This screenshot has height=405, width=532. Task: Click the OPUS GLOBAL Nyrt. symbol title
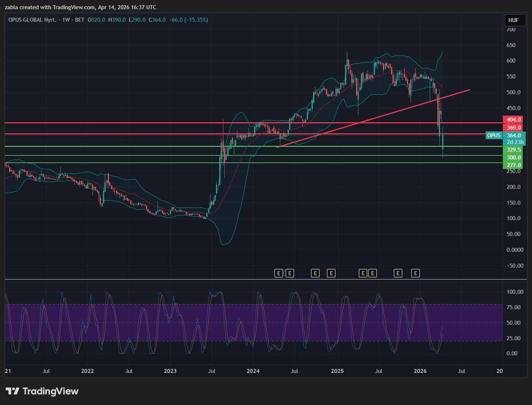32,20
